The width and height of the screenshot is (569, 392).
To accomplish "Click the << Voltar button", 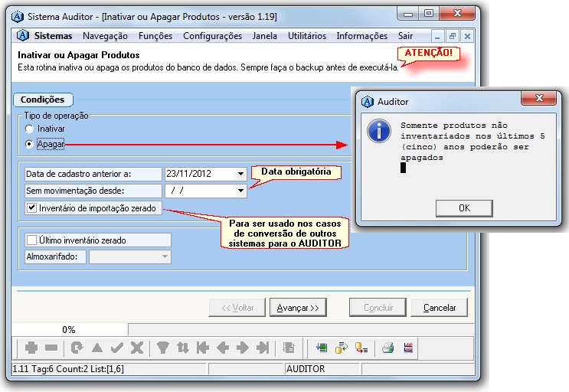I will point(237,308).
